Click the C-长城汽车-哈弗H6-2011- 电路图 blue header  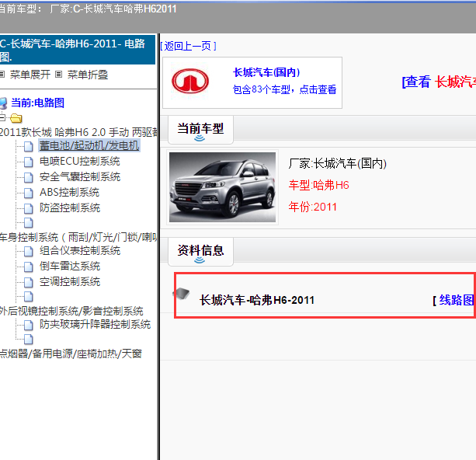(78, 50)
